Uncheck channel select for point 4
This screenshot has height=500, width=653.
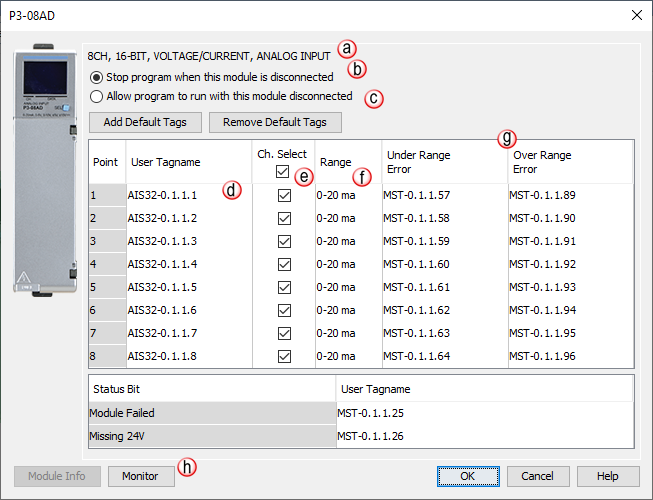pyautogui.click(x=284, y=264)
